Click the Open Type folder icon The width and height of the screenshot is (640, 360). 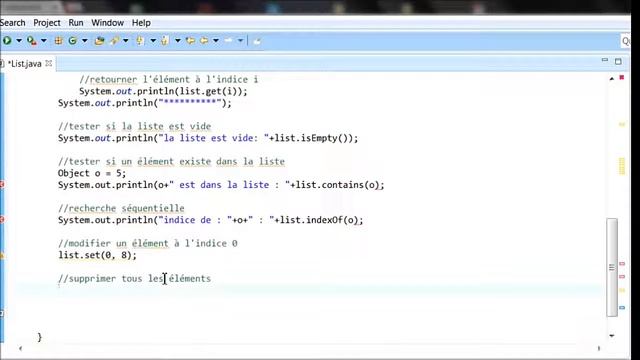[x=99, y=40]
